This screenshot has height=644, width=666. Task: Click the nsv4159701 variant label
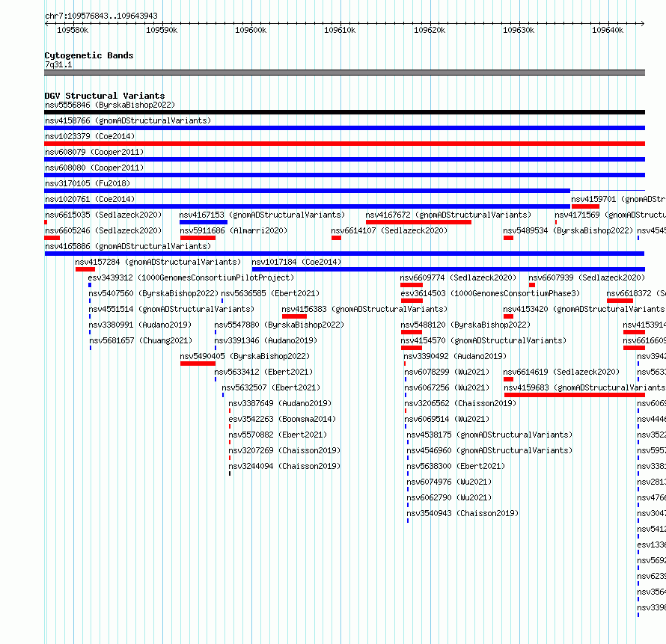pos(618,199)
